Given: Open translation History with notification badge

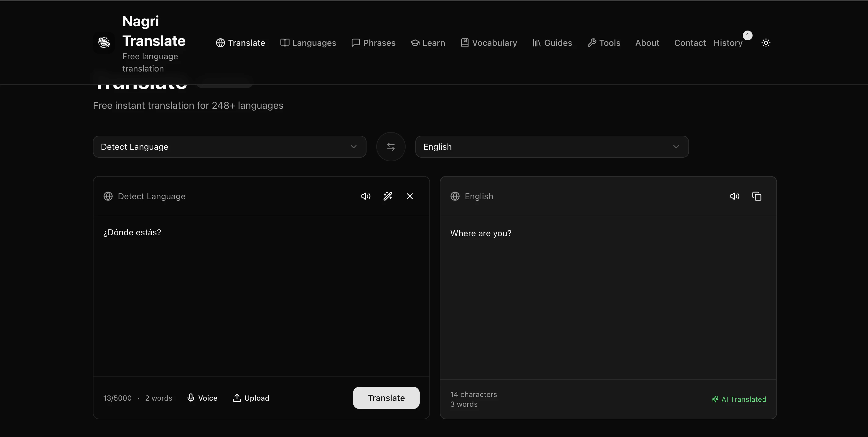Looking at the screenshot, I should coord(728,43).
